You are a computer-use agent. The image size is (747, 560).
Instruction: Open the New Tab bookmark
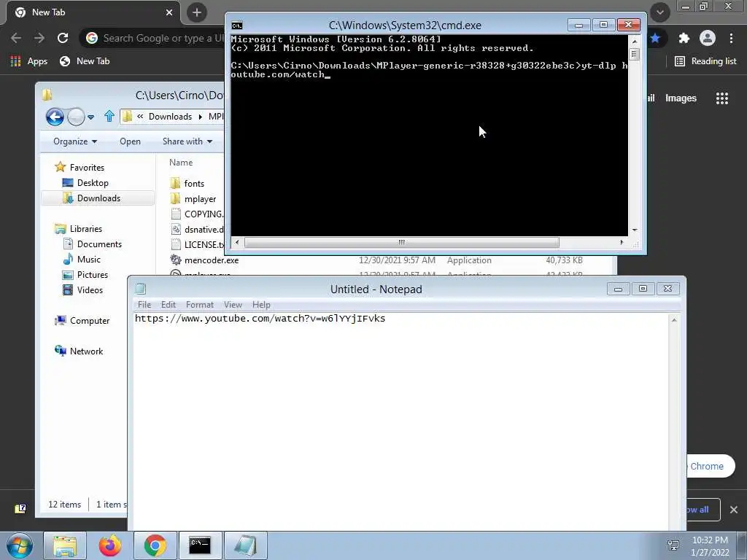(85, 61)
